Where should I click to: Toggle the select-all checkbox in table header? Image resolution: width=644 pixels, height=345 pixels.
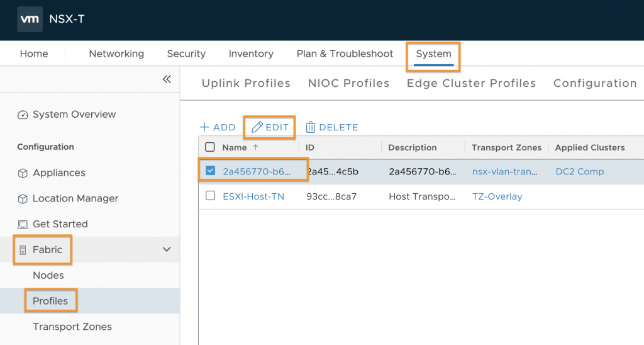pyautogui.click(x=210, y=147)
